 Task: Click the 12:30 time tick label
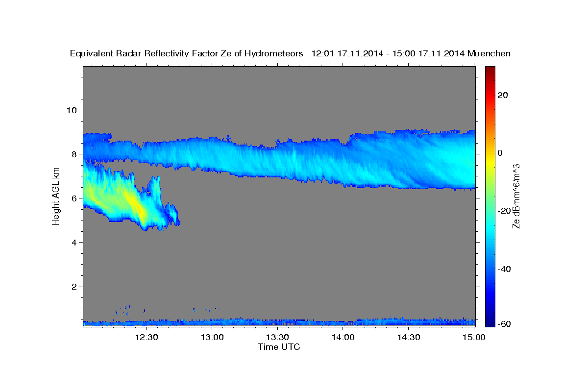pyautogui.click(x=147, y=337)
